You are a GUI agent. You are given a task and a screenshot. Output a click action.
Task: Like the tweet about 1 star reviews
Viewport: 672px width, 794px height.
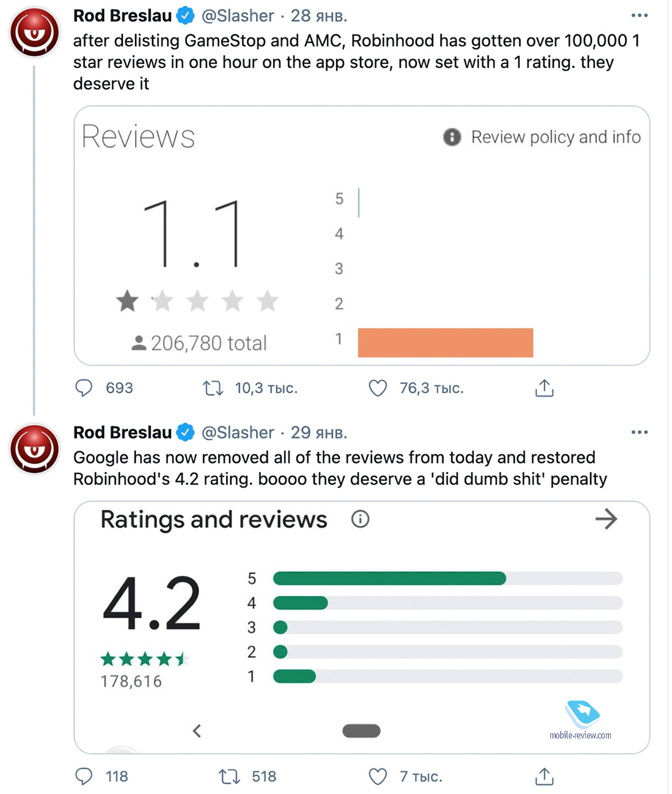tap(378, 388)
